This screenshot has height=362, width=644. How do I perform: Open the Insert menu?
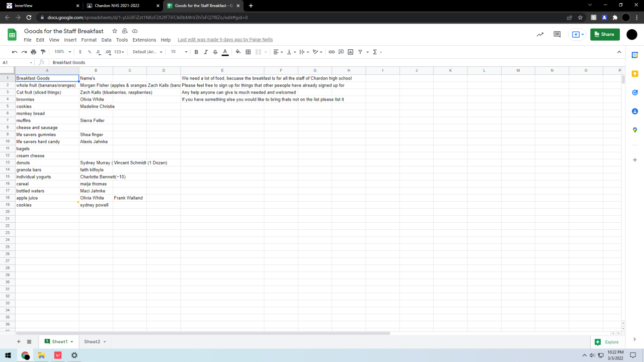pos(70,40)
